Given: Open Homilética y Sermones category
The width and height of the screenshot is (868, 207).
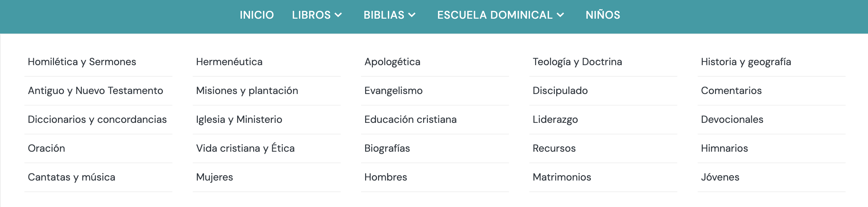Looking at the screenshot, I should point(82,62).
